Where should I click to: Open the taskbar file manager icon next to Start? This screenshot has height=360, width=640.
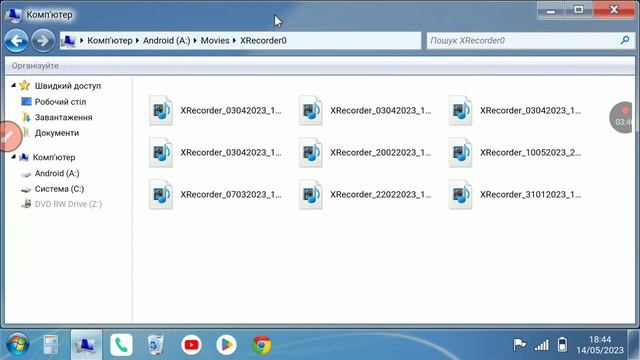[x=51, y=345]
